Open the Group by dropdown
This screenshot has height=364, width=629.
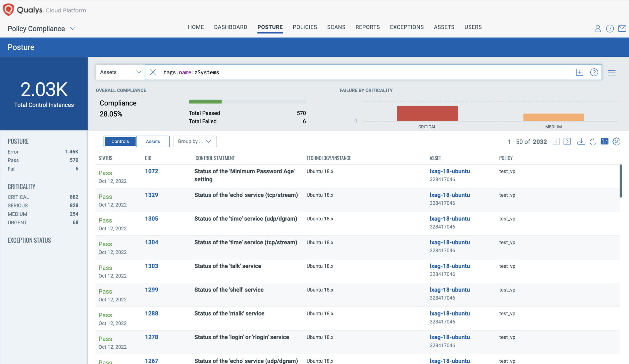click(194, 141)
